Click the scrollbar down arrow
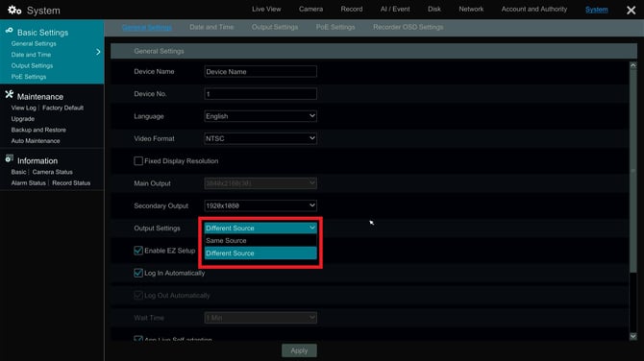 (x=632, y=336)
